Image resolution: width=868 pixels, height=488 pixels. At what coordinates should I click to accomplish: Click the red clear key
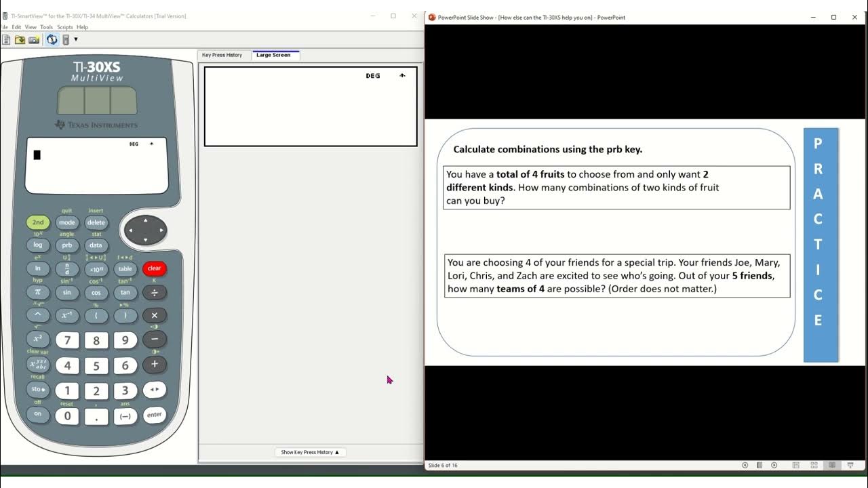tap(155, 268)
